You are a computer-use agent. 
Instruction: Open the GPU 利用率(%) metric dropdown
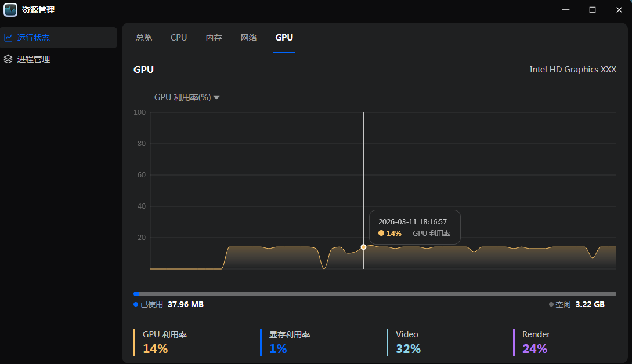(x=187, y=97)
